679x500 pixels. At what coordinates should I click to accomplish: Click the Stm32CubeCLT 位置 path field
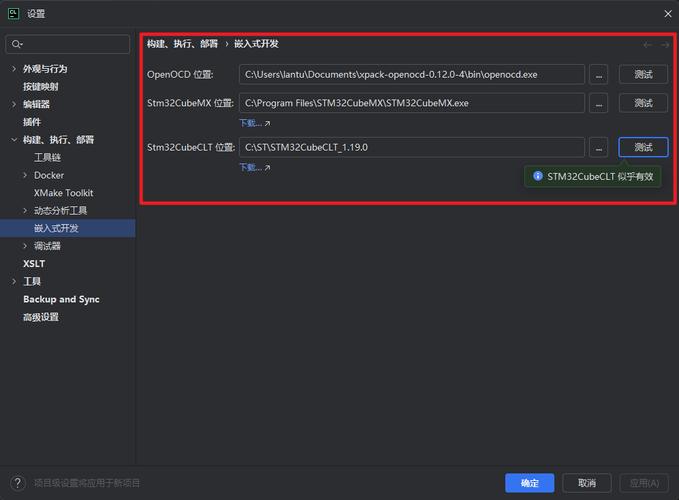[412, 147]
